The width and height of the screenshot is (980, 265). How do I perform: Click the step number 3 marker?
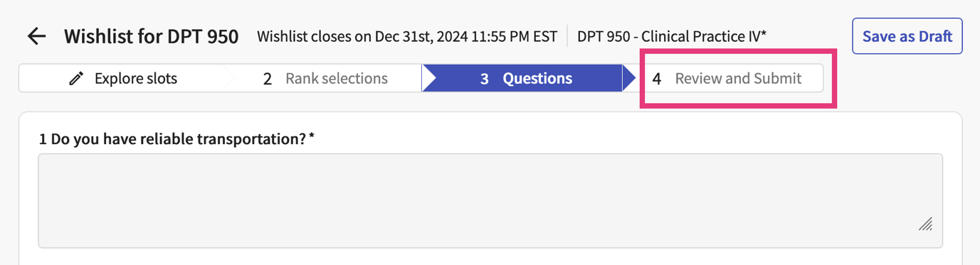click(484, 79)
